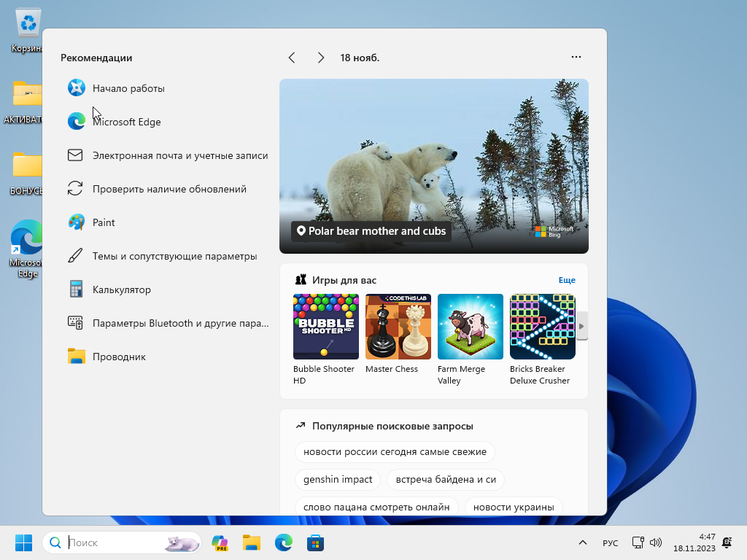This screenshot has height=560, width=747.
Task: Click the 18 нояб. date label
Action: pos(360,58)
